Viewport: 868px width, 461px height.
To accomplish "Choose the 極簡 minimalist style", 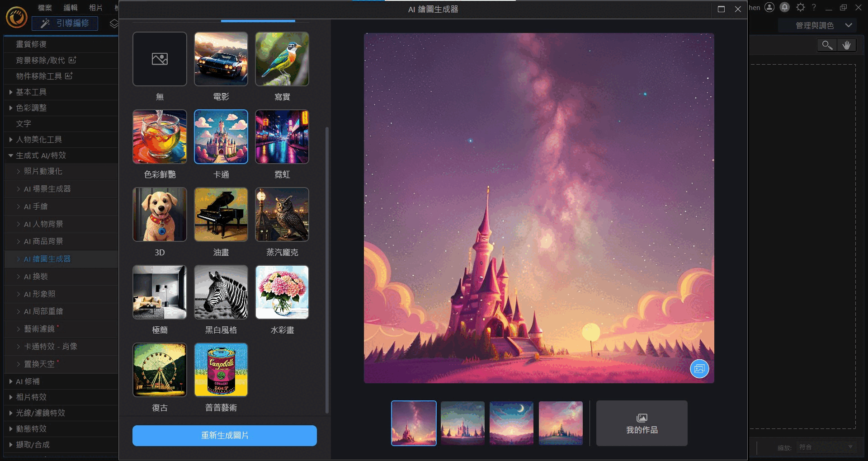I will [160, 292].
